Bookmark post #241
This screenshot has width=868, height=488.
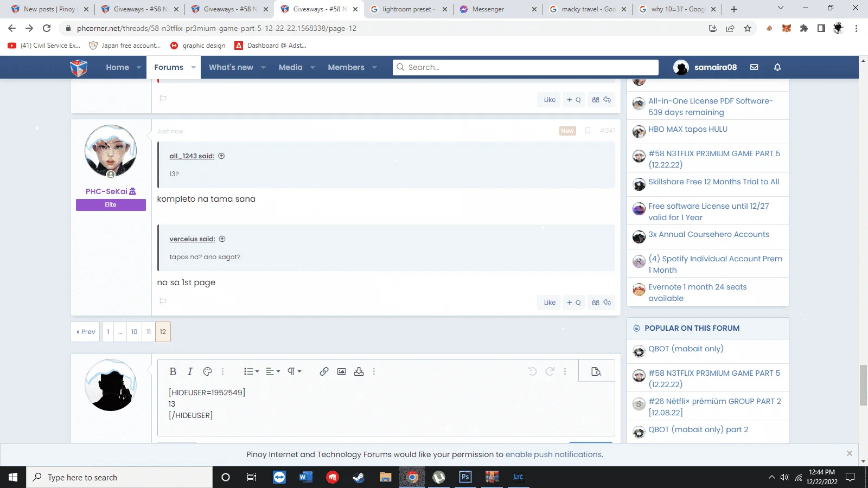click(x=588, y=131)
